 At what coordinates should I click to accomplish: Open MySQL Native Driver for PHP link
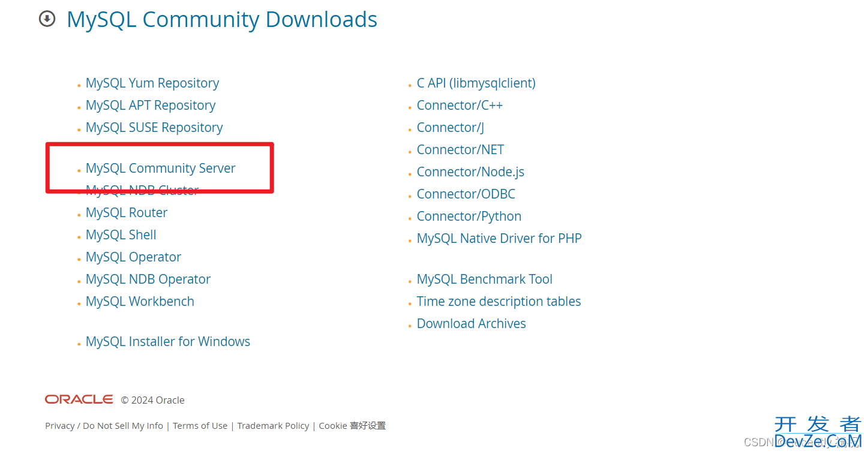coord(499,238)
